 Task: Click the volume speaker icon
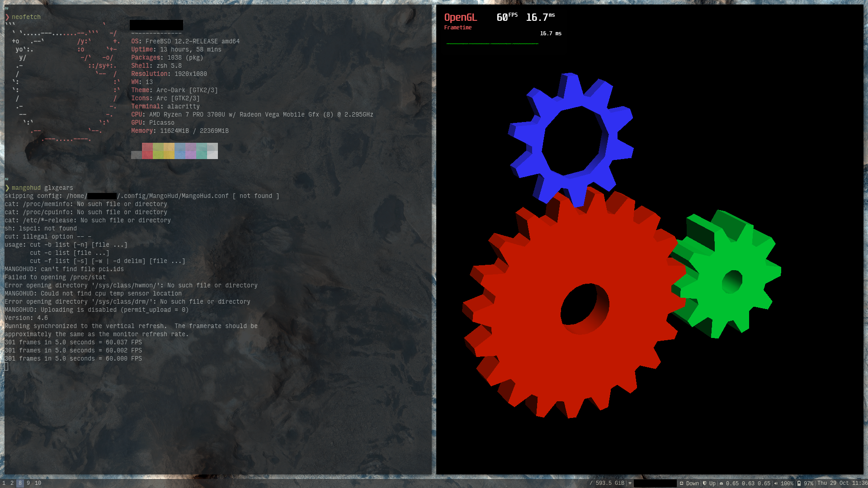coord(776,483)
